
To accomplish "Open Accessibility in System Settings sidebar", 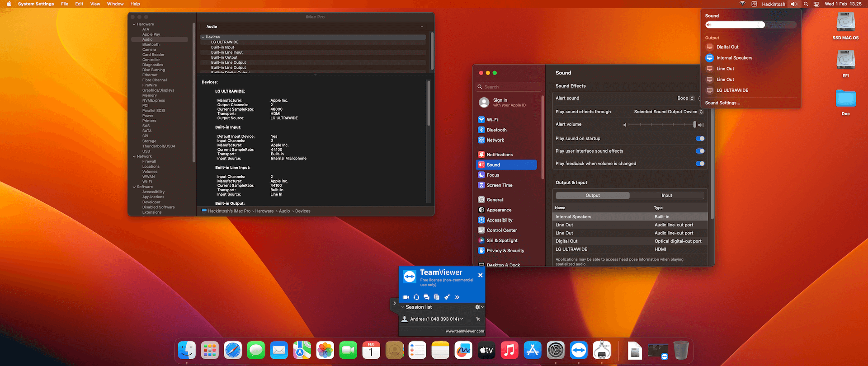I will 506,220.
